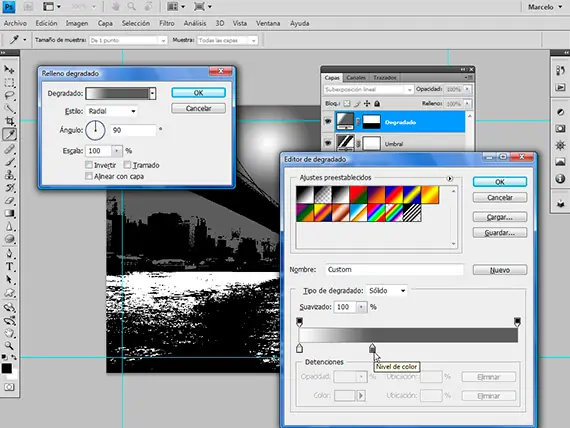Select the Rectangular Marquee tool
570x428 pixels.
(9, 83)
